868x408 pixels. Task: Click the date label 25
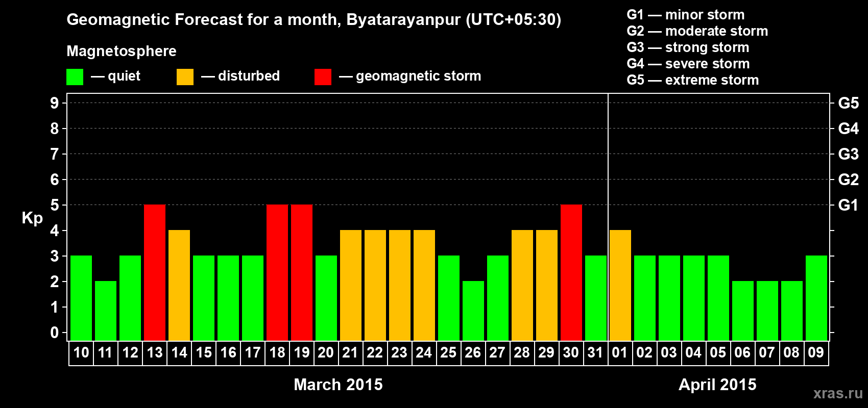[449, 353]
